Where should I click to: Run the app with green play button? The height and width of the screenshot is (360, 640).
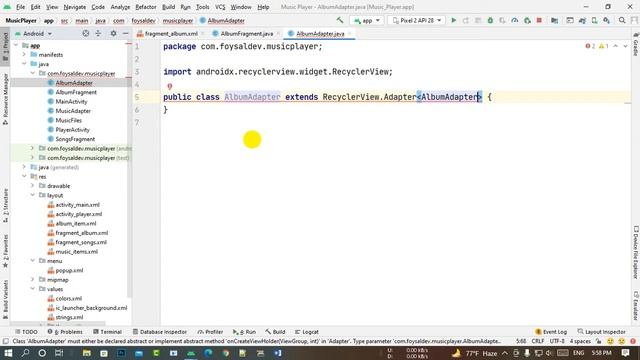click(453, 20)
